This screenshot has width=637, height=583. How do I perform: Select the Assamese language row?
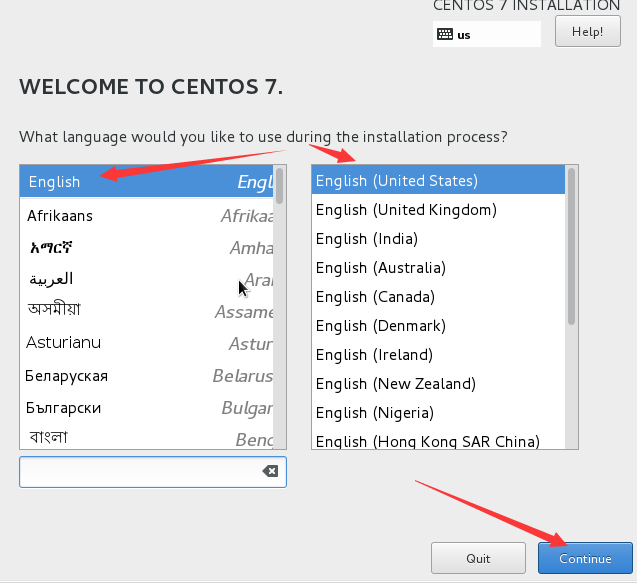(x=147, y=311)
